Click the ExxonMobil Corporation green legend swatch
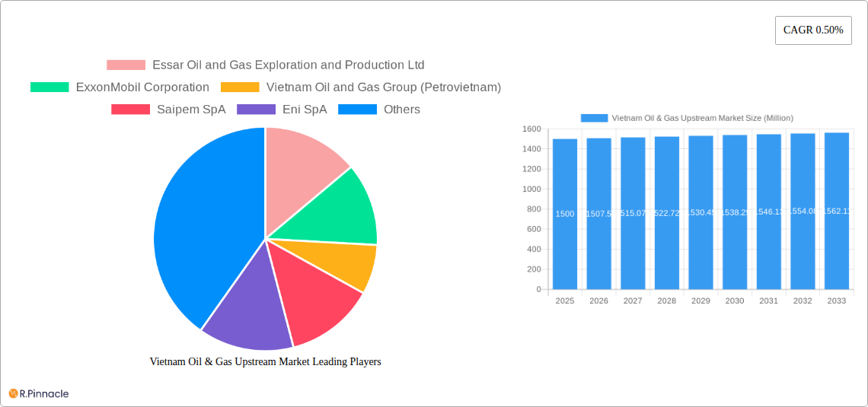 [49, 87]
